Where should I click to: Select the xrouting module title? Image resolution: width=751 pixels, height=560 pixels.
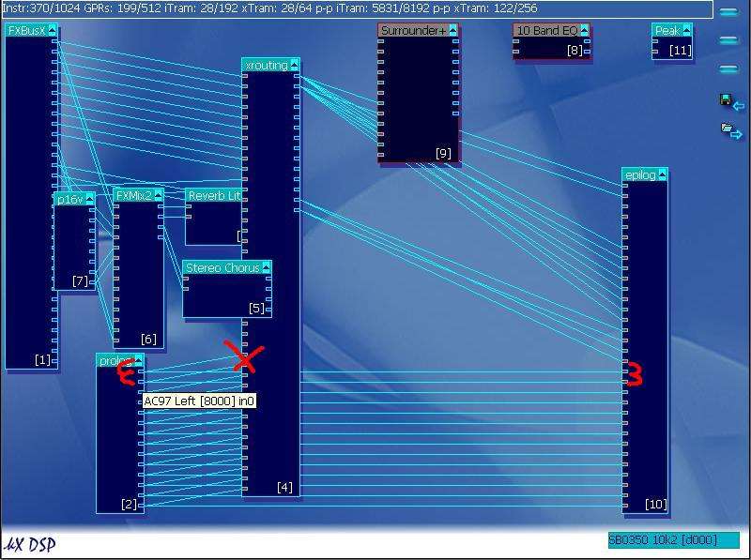click(x=267, y=65)
